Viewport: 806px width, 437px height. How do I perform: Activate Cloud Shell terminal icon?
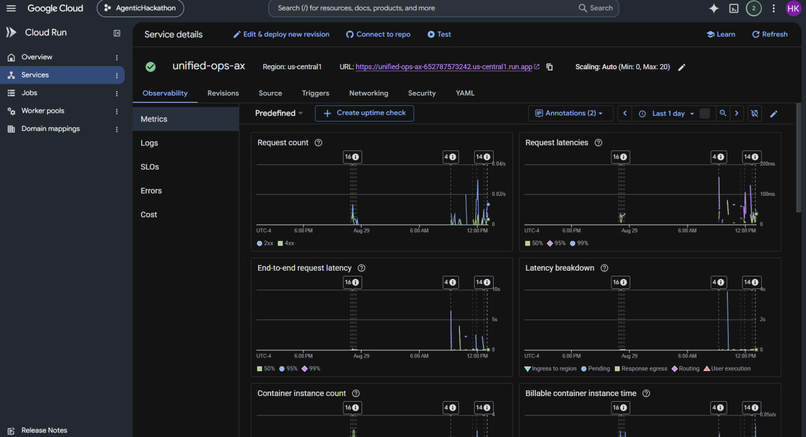pyautogui.click(x=734, y=8)
